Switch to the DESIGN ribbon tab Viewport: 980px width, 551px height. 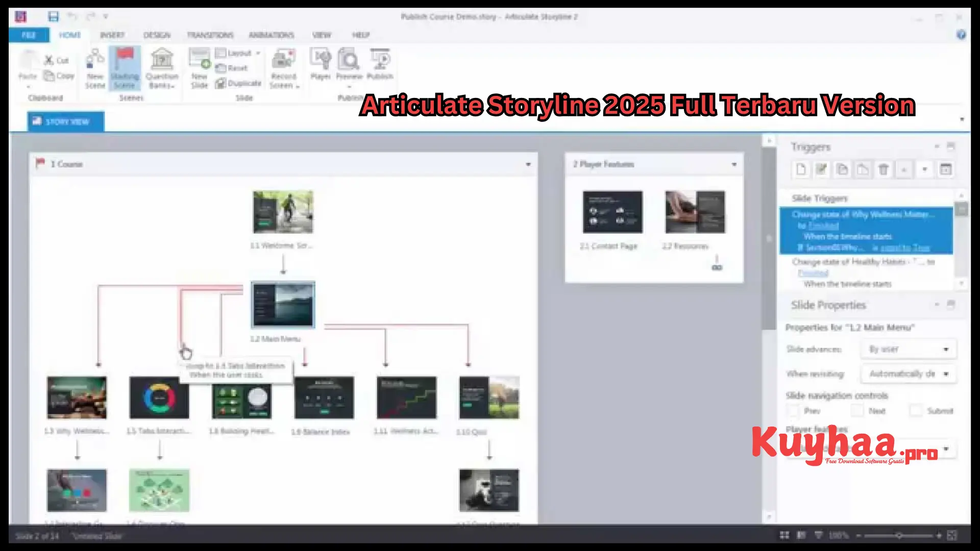pos(157,35)
